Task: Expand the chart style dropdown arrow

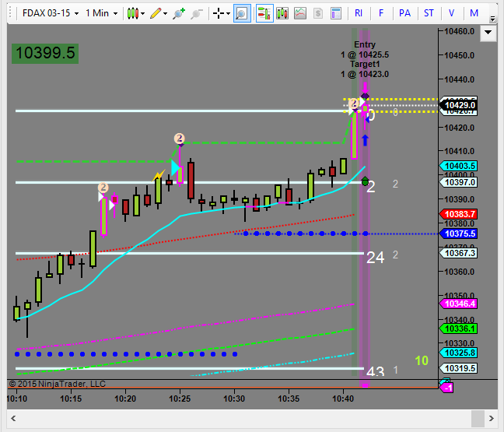Action: [142, 13]
